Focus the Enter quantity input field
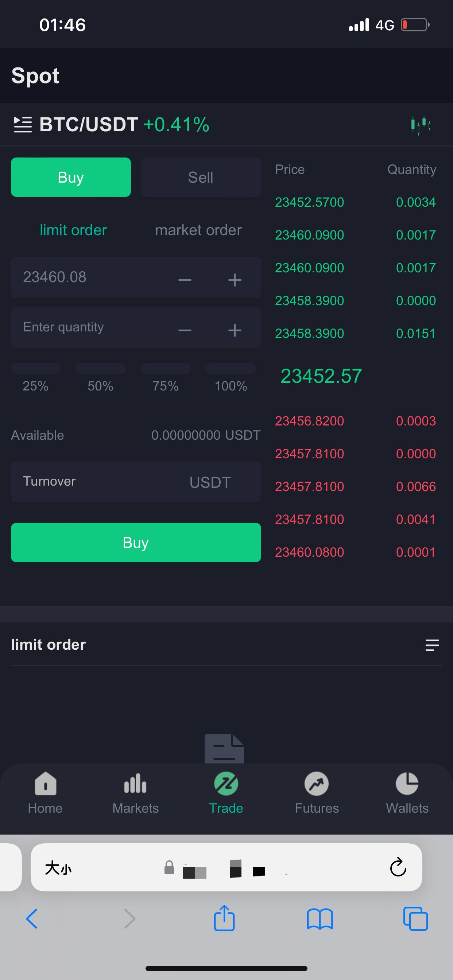 [91, 327]
